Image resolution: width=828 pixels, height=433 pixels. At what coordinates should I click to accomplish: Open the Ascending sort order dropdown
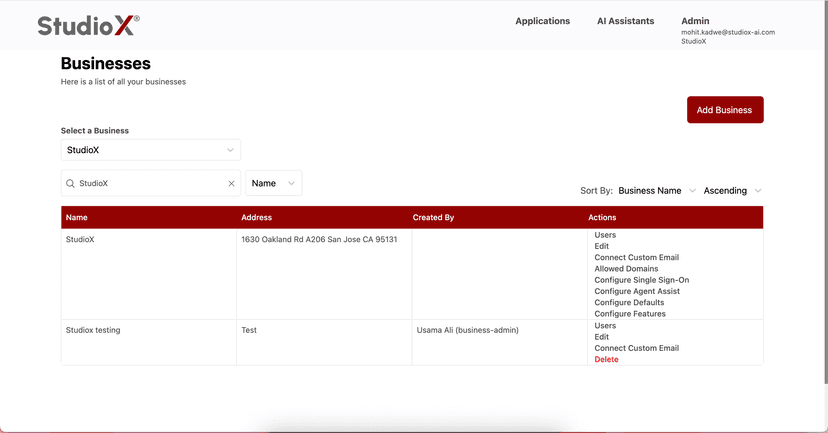(732, 191)
